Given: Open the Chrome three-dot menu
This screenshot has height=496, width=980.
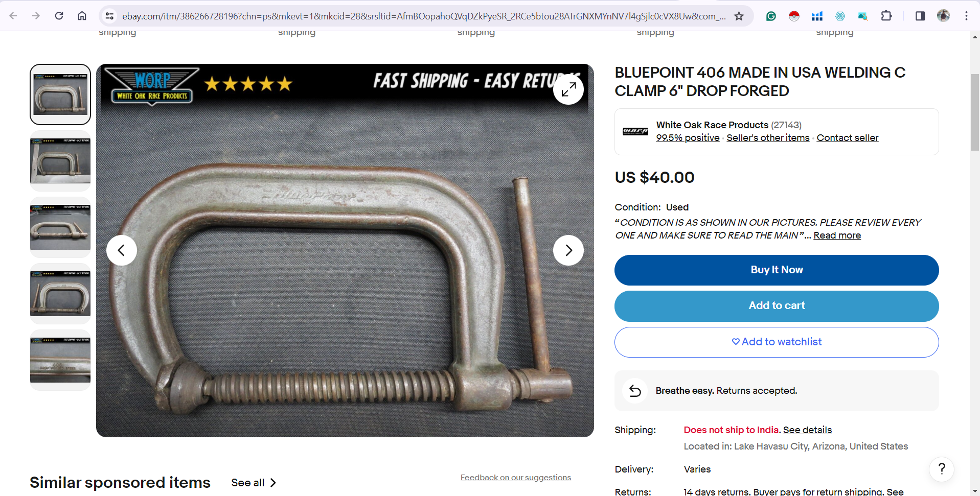Looking at the screenshot, I should (966, 16).
